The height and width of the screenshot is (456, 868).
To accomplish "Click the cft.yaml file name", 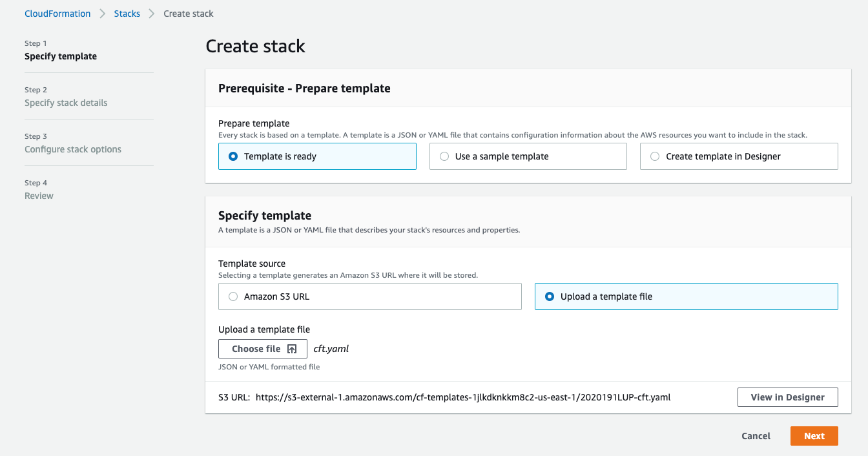I will (x=331, y=348).
